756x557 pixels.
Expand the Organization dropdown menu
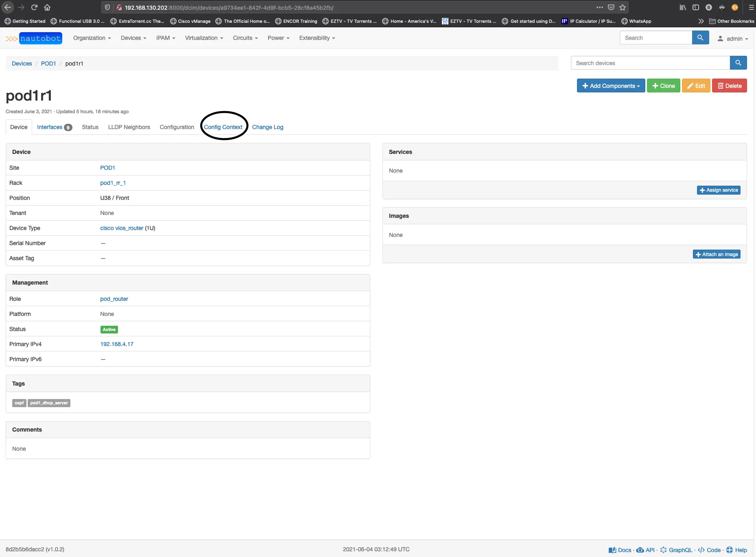(92, 38)
